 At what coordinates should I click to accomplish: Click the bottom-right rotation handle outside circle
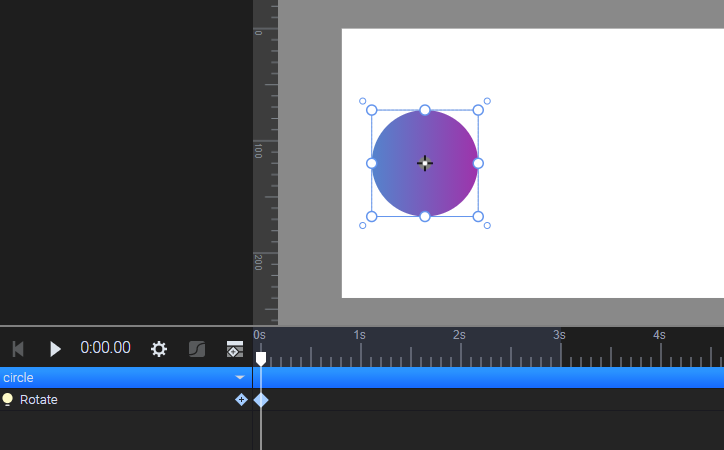click(487, 226)
